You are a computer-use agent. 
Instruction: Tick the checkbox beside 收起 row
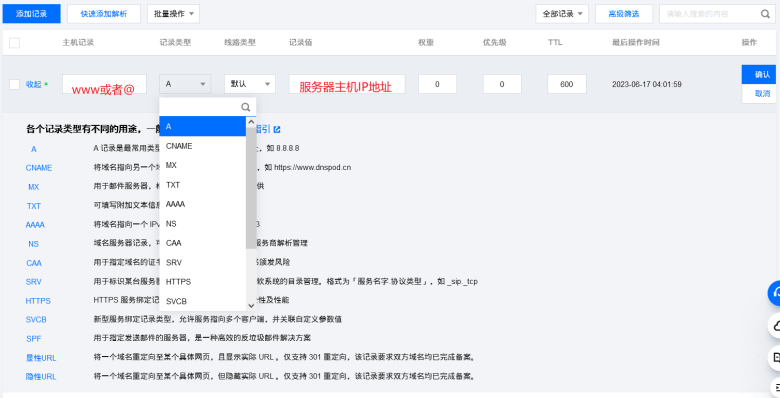pos(14,84)
